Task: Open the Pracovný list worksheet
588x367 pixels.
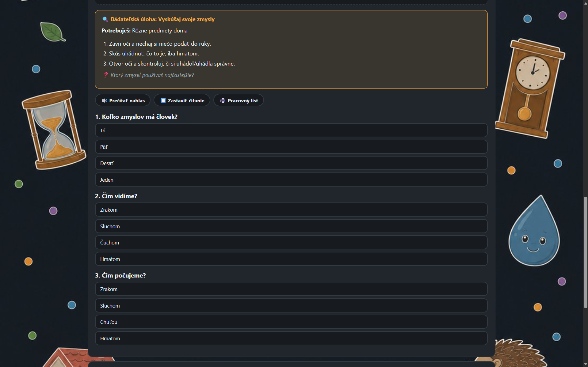Action: coord(239,100)
